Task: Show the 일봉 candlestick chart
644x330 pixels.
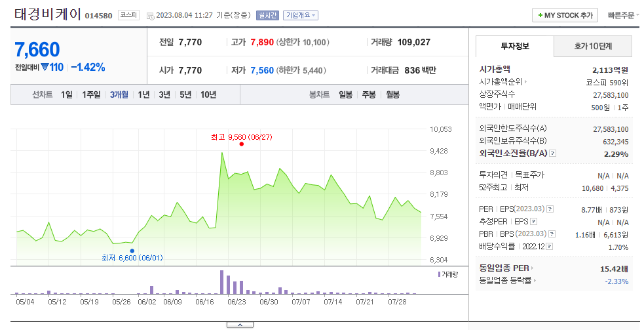Action: [x=345, y=94]
